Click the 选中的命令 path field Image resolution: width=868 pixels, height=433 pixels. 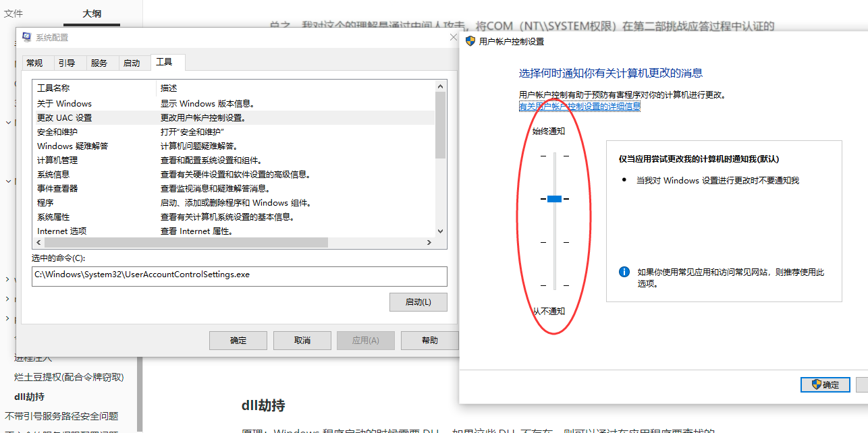(x=240, y=276)
